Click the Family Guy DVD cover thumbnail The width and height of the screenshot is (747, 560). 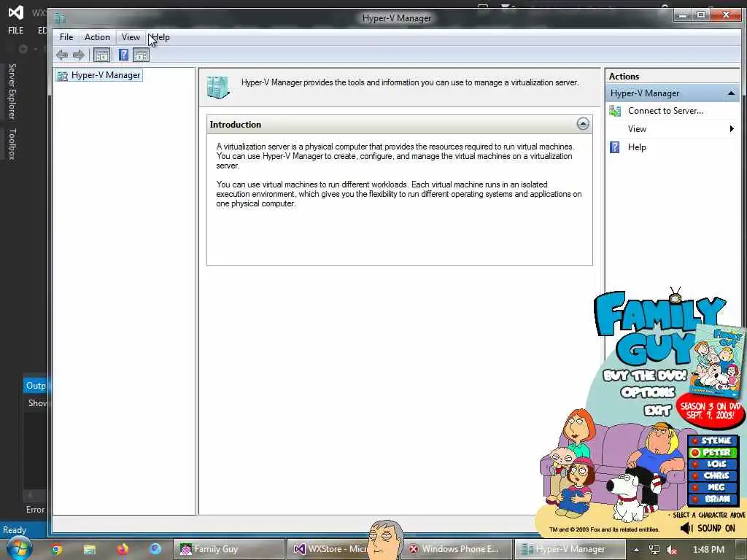click(717, 360)
